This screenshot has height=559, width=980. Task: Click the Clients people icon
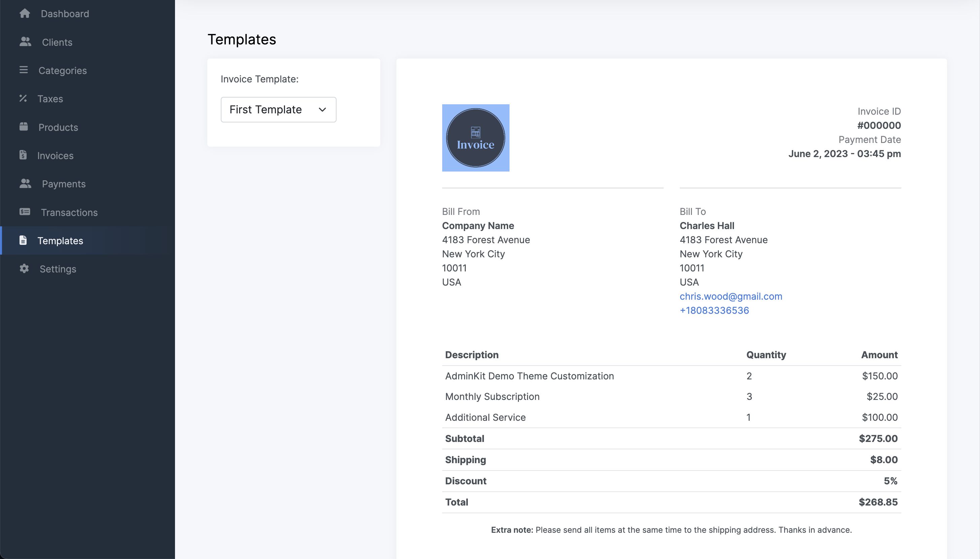(25, 42)
